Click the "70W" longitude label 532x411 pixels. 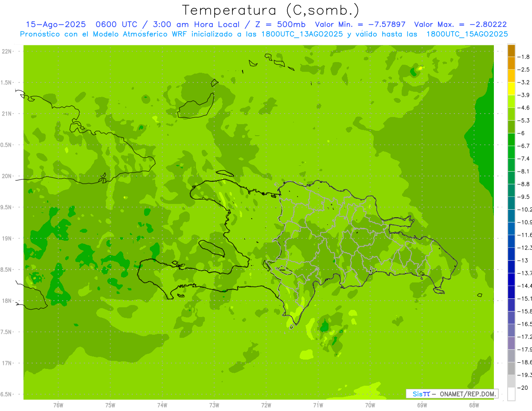point(370,405)
